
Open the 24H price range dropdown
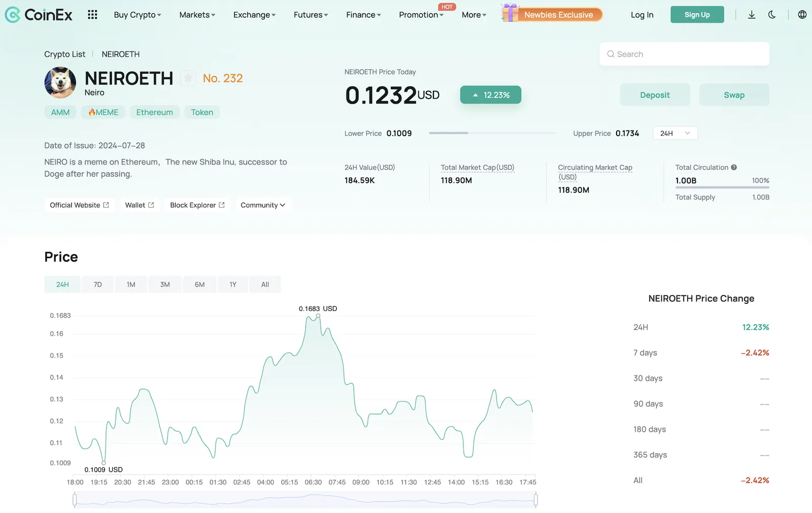(x=675, y=133)
